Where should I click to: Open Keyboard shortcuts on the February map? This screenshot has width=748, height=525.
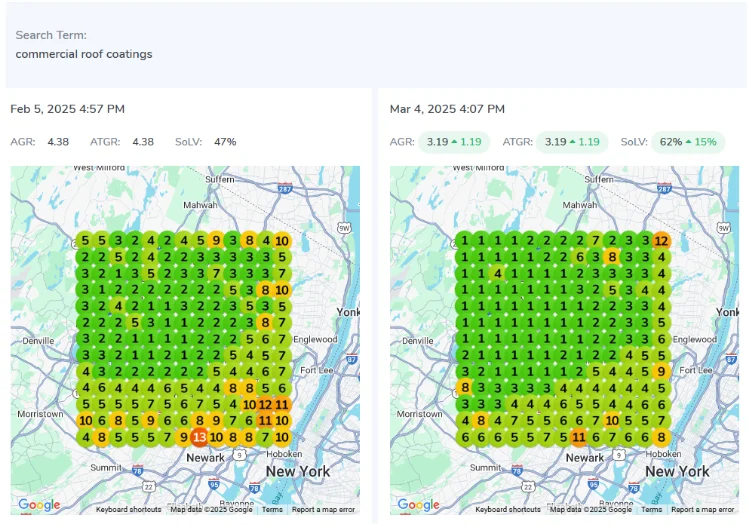click(129, 510)
